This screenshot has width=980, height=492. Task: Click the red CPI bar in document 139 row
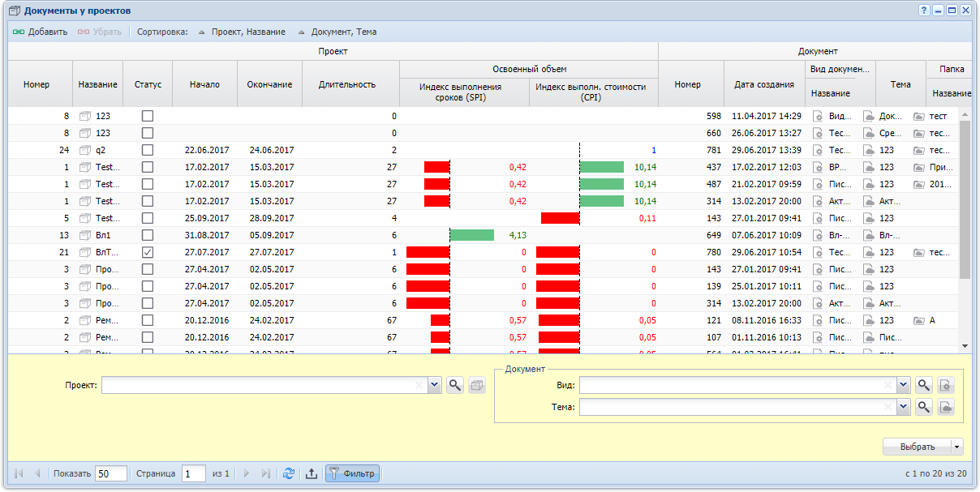557,286
